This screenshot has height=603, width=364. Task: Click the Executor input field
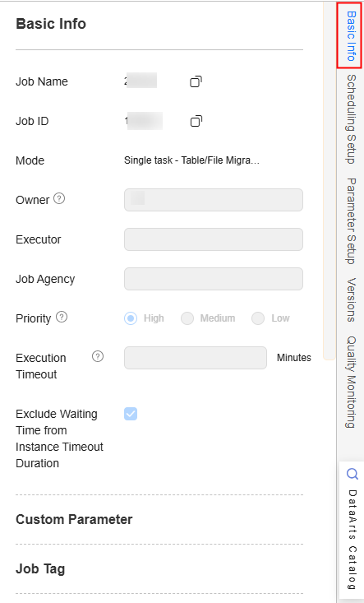(214, 239)
